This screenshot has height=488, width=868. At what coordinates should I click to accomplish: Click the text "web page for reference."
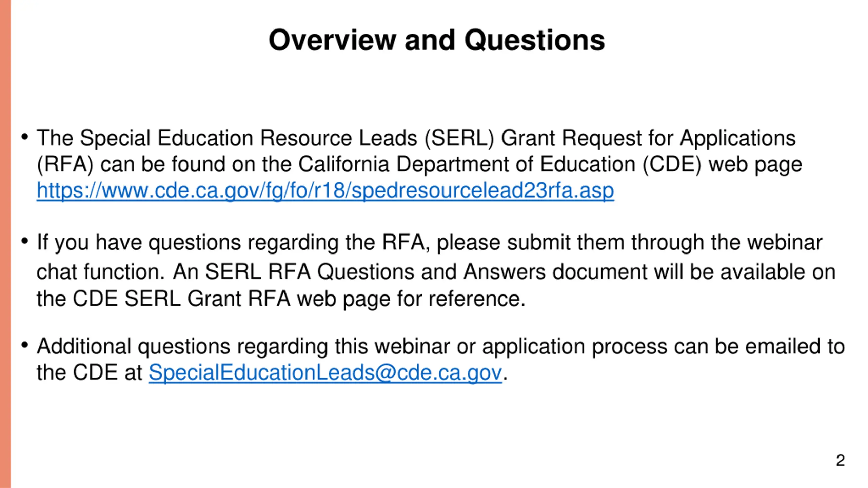pos(411,299)
